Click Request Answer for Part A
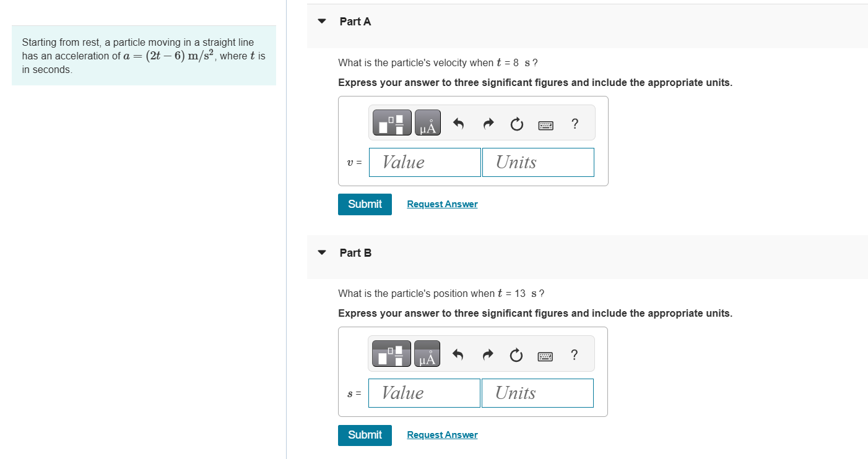This screenshot has width=868, height=459. (442, 204)
